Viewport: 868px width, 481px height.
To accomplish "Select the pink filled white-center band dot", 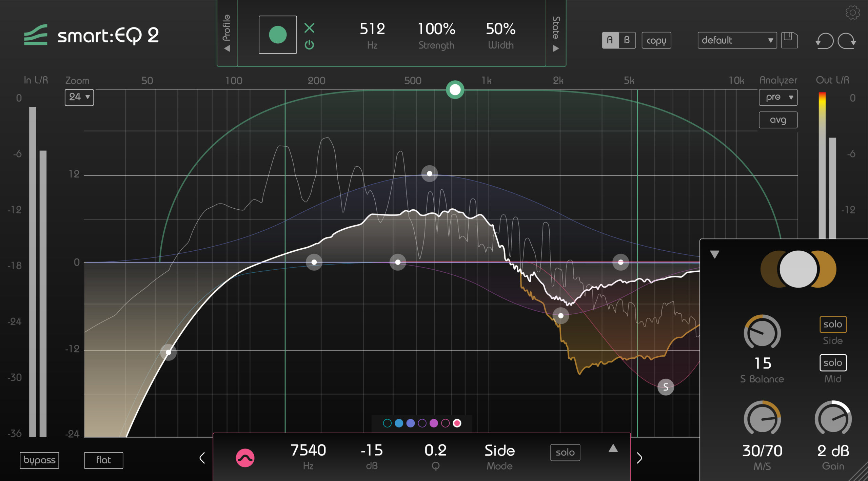I will pos(457,423).
